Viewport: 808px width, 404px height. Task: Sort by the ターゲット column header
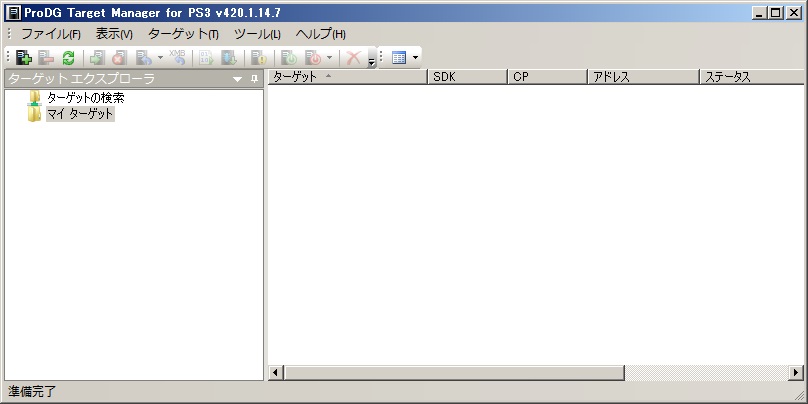click(x=348, y=77)
